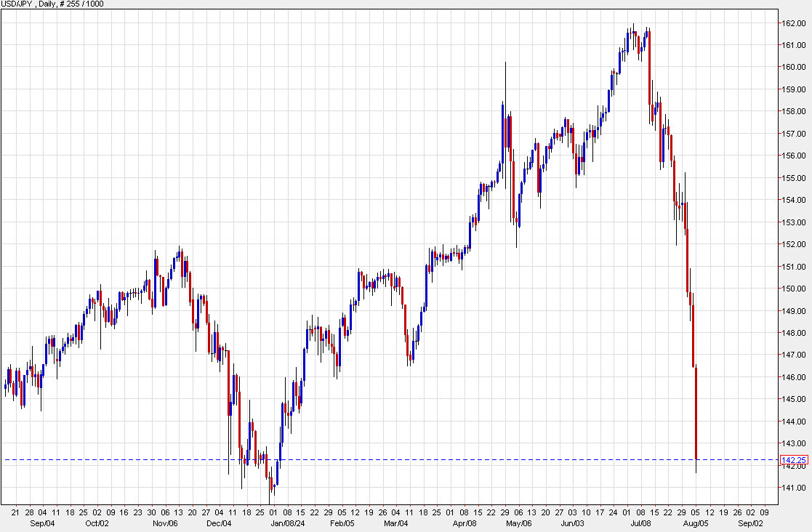
Task: Click the Apr/08 date axis label
Action: 465,522
